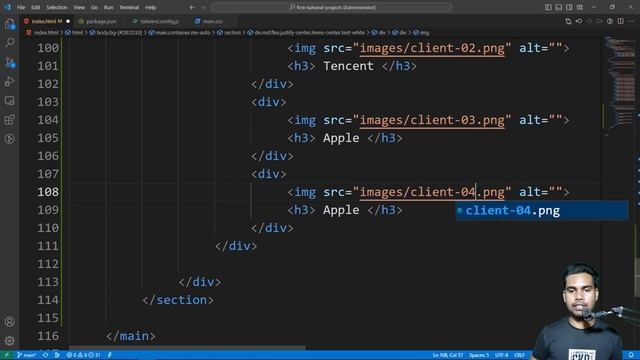Expand the html breadcrumb
The image size is (640, 360).
click(x=74, y=33)
